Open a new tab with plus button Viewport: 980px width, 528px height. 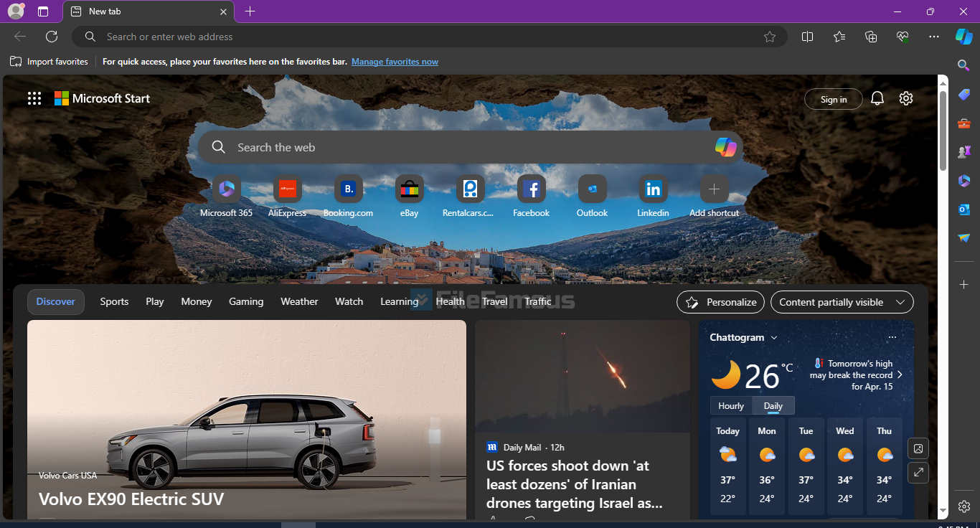coord(250,11)
